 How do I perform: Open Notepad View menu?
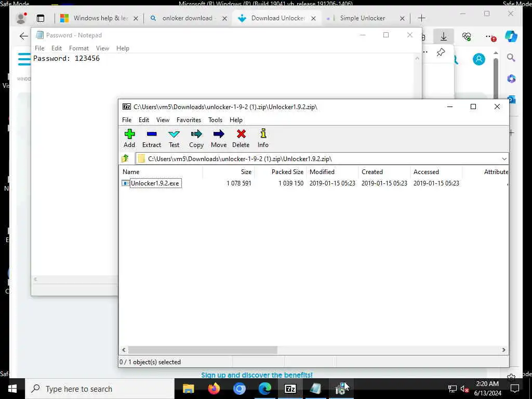coord(102,48)
